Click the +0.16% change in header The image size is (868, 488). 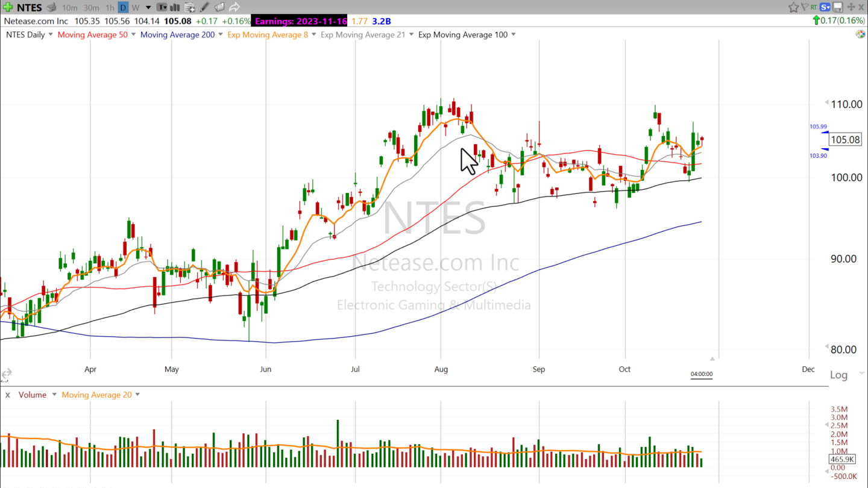[235, 21]
